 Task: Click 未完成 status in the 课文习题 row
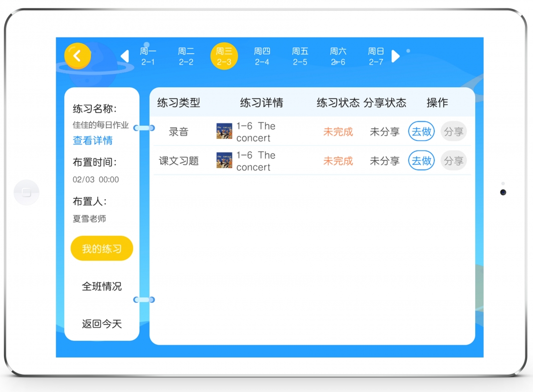click(338, 161)
